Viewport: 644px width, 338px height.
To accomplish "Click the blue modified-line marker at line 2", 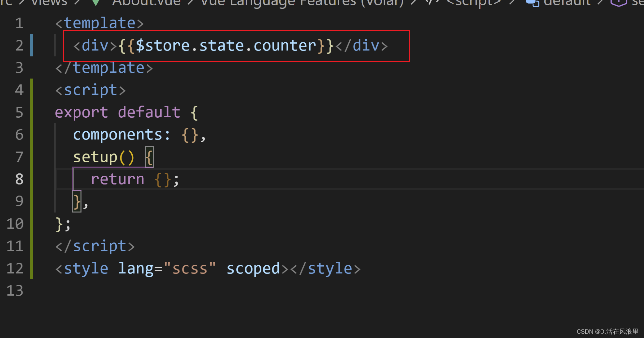I will (x=32, y=45).
